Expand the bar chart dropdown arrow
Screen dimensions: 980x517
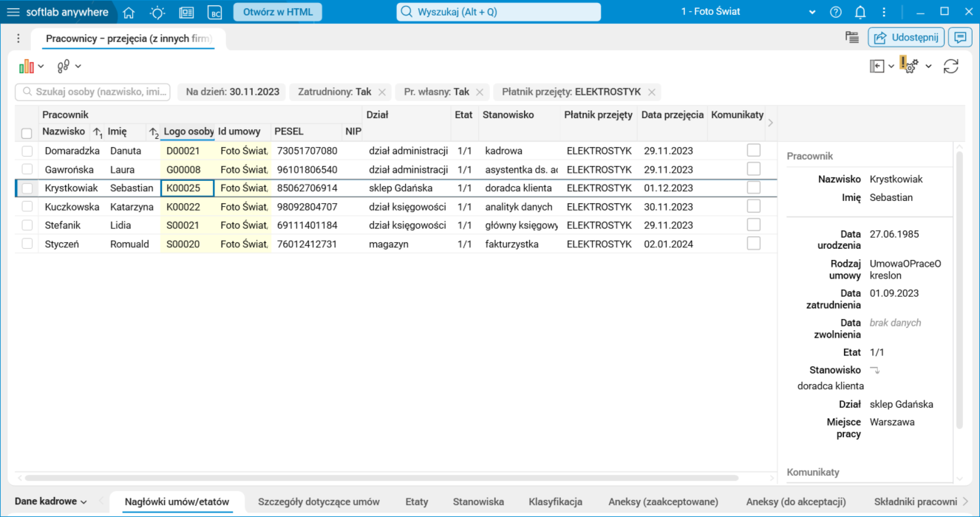[x=41, y=66]
